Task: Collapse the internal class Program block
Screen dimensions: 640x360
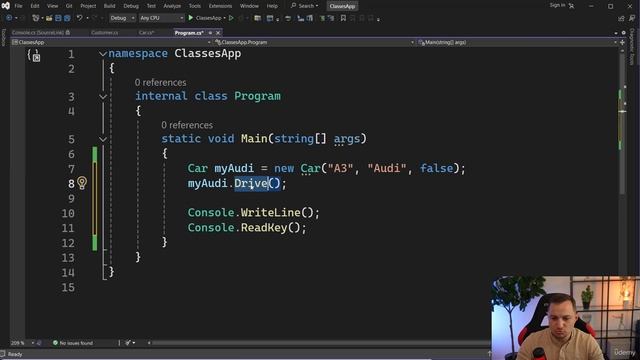Action: pyautogui.click(x=103, y=97)
